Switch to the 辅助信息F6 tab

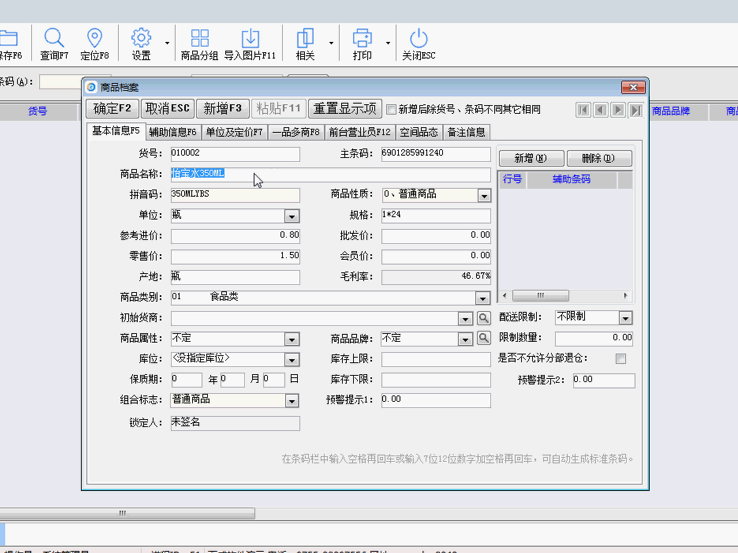[173, 132]
